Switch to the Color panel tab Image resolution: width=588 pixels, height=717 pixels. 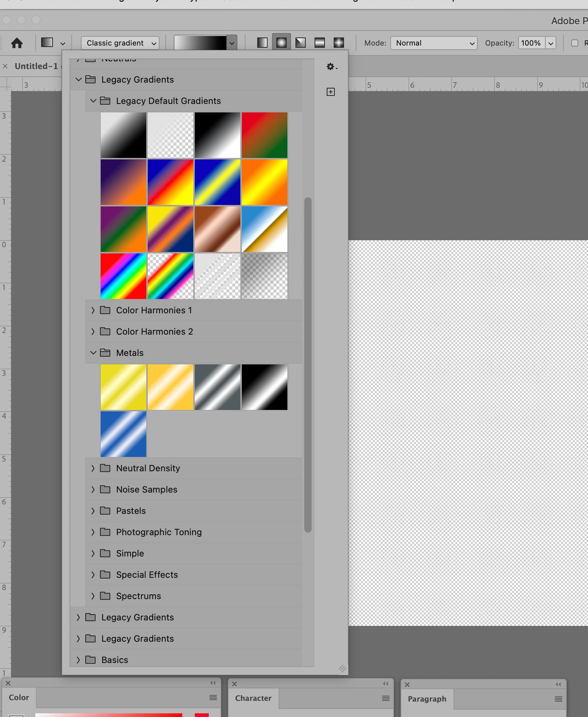pyautogui.click(x=19, y=698)
